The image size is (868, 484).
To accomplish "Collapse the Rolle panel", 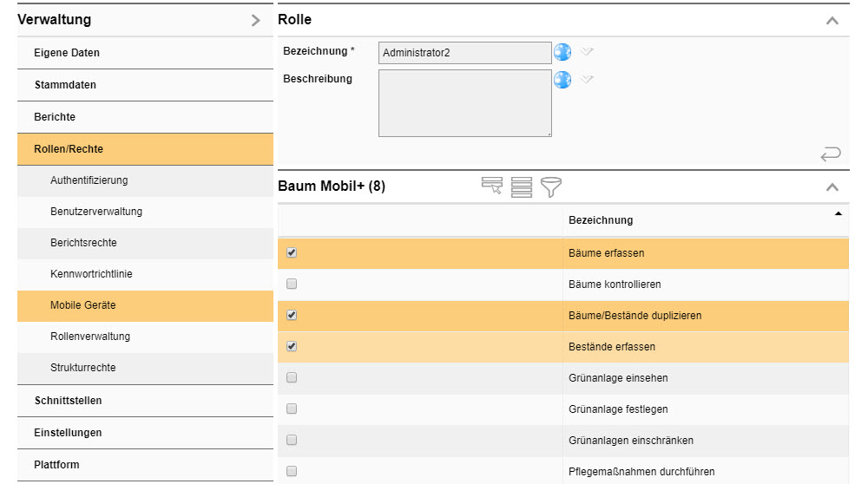I will coord(832,21).
